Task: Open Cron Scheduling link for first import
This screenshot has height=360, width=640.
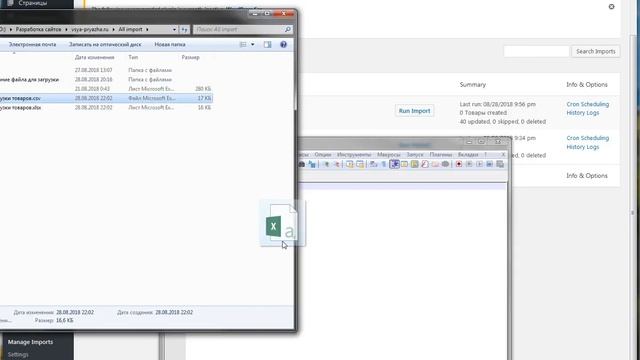Action: pyautogui.click(x=587, y=104)
